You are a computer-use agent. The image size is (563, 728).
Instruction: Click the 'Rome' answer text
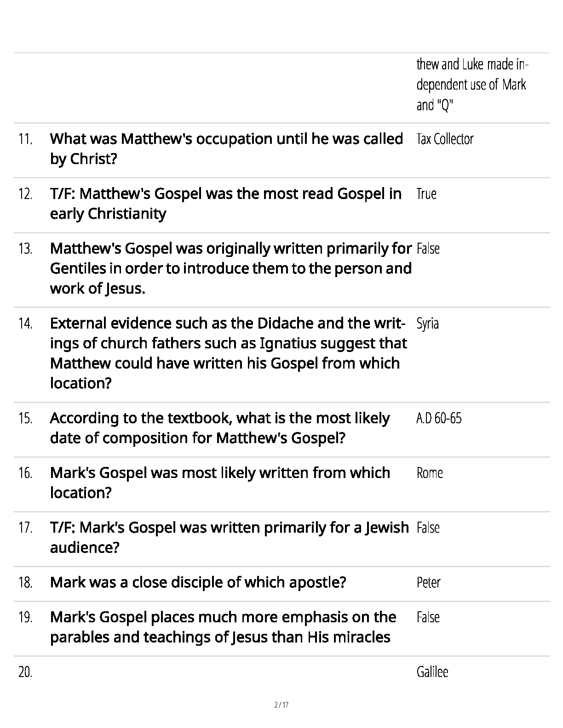click(x=430, y=473)
